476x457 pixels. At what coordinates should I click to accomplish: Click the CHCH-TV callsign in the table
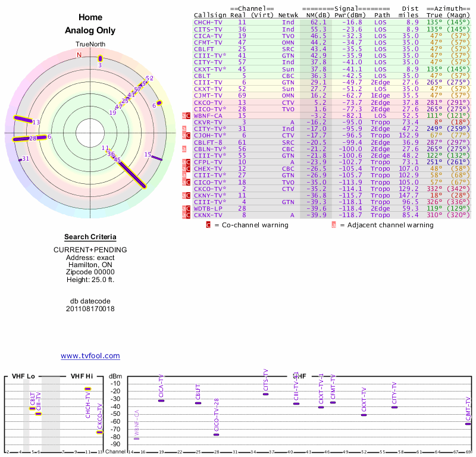pyautogui.click(x=208, y=22)
